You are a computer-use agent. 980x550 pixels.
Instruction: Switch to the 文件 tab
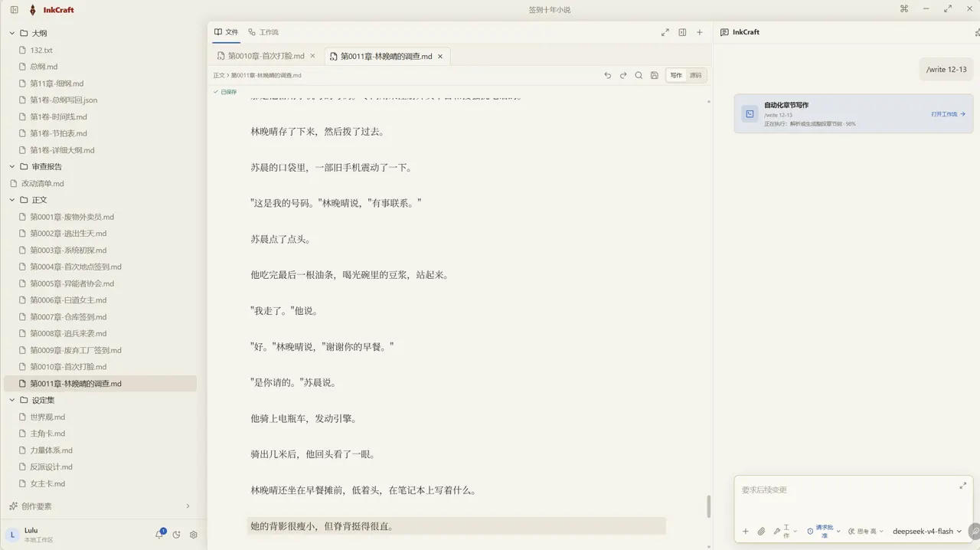[x=227, y=32]
